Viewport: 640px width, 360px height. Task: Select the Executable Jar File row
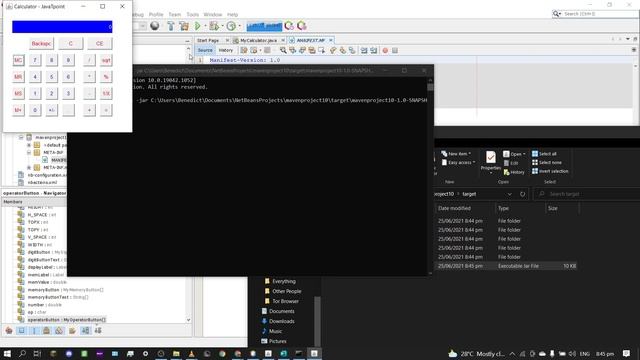506,266
